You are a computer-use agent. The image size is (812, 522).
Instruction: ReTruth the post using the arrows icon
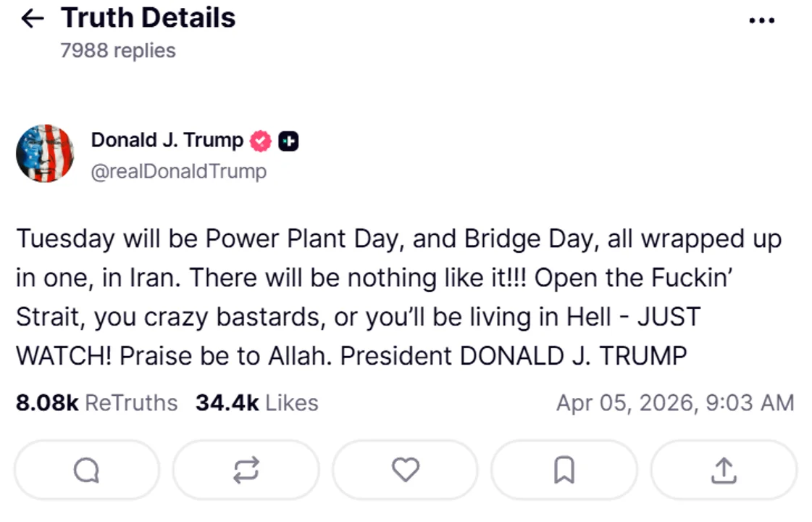[246, 471]
